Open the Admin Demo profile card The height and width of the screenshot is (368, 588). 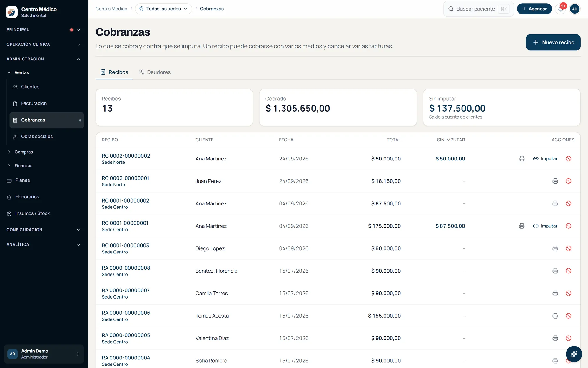(x=44, y=354)
